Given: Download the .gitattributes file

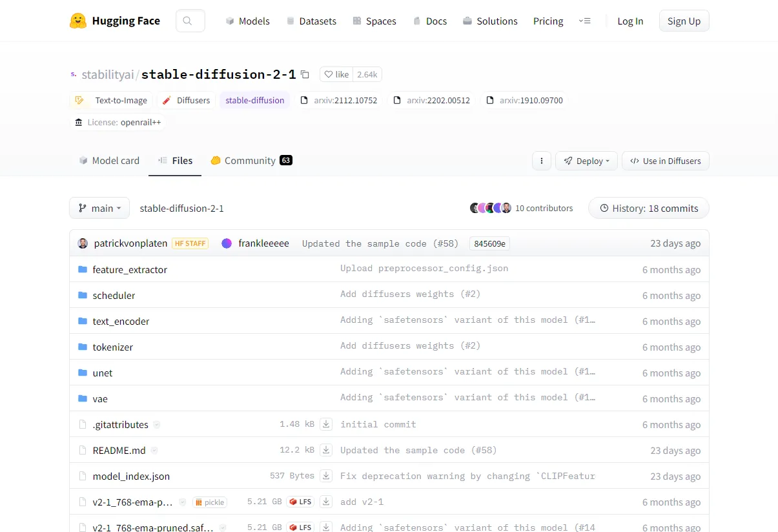Looking at the screenshot, I should tap(326, 424).
